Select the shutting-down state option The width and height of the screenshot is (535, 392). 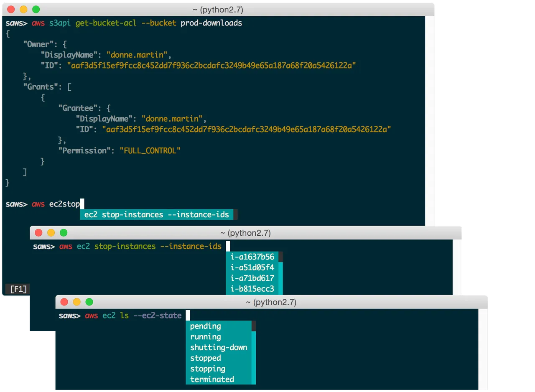pyautogui.click(x=218, y=347)
